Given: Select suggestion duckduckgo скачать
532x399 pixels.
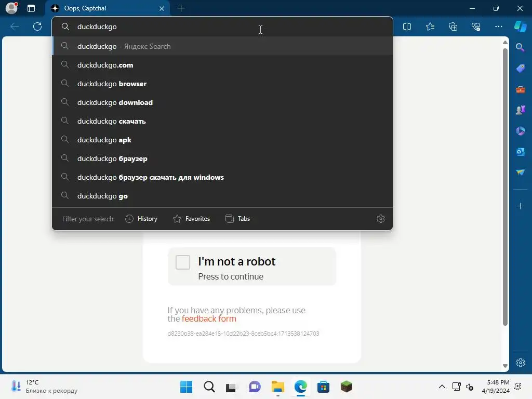Looking at the screenshot, I should 222,121.
